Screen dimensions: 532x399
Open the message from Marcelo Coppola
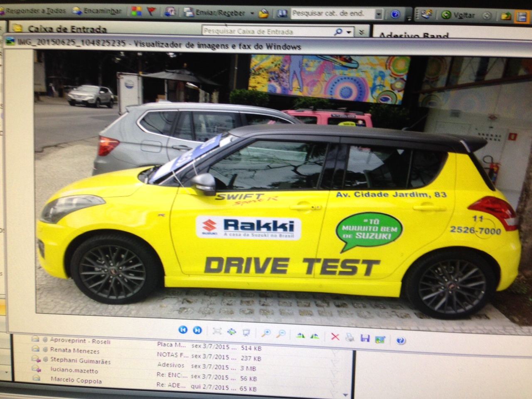(x=76, y=379)
